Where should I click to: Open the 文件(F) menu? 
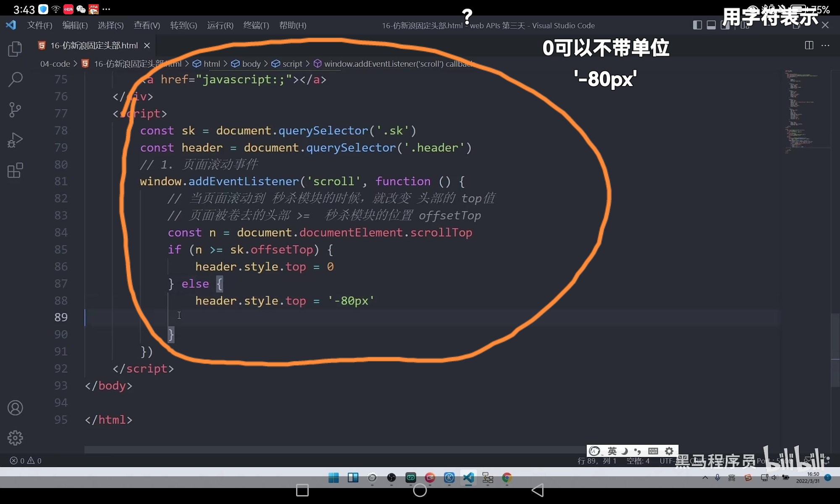pyautogui.click(x=40, y=25)
